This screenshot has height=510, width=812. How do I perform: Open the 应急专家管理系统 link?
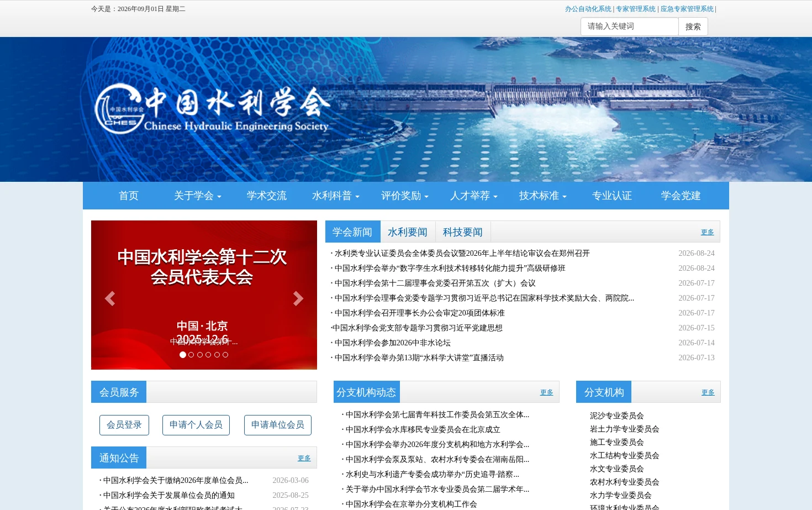(687, 9)
